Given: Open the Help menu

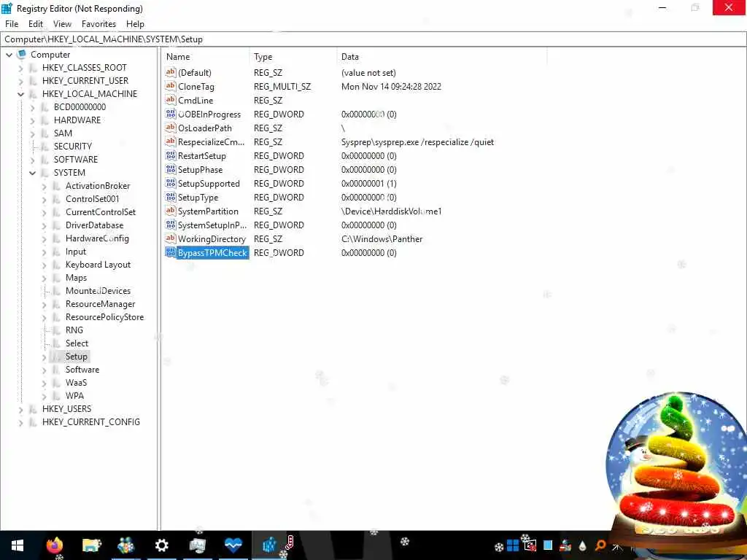Looking at the screenshot, I should 135,24.
